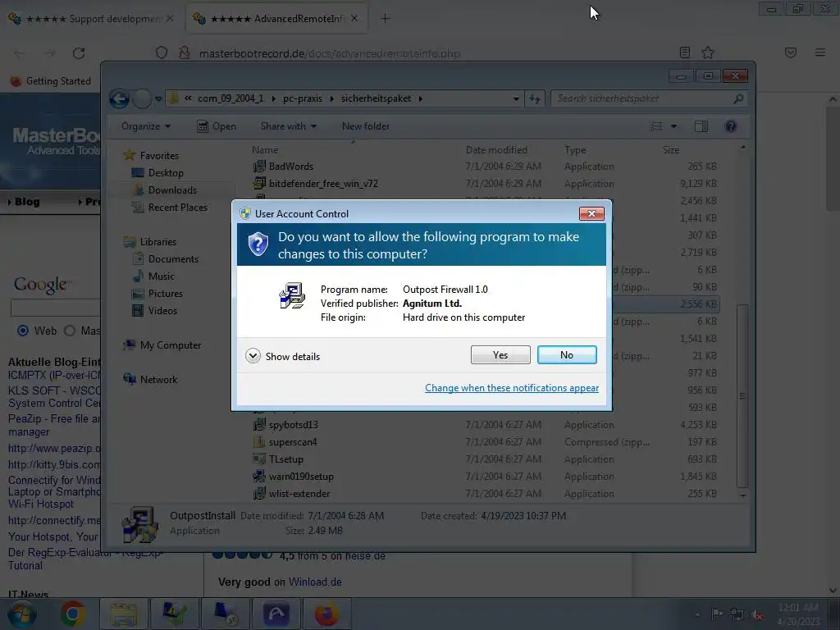The height and width of the screenshot is (630, 840).
Task: Open a new Firefox tab
Action: [x=386, y=19]
